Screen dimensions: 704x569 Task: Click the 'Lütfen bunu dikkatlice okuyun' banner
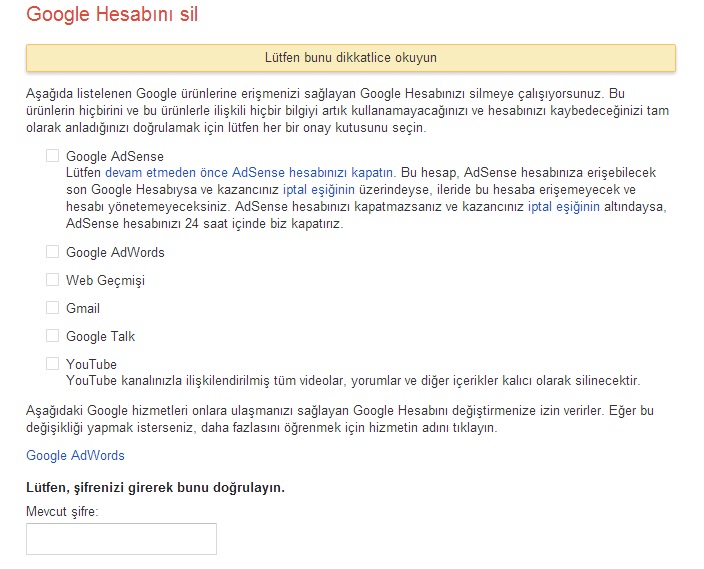[351, 58]
